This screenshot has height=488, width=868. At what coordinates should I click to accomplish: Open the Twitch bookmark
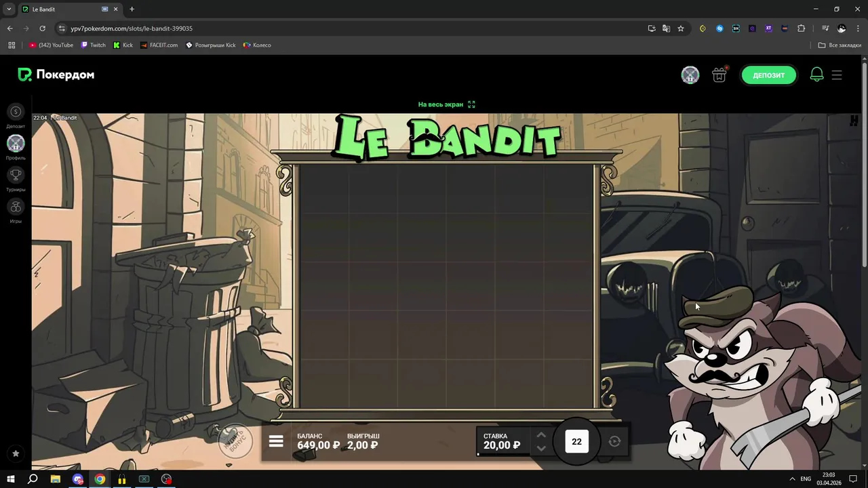[x=94, y=45]
